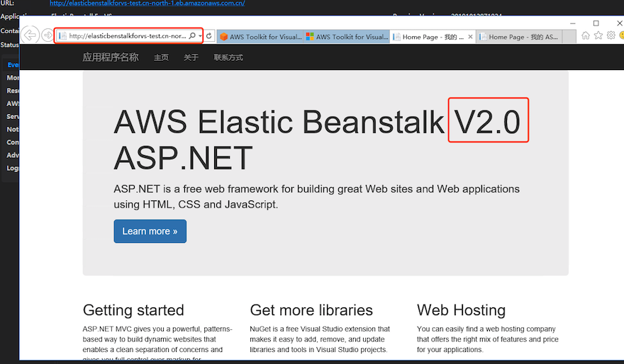The height and width of the screenshot is (364, 624).
Task: Minimize the browser window
Action: [x=573, y=23]
